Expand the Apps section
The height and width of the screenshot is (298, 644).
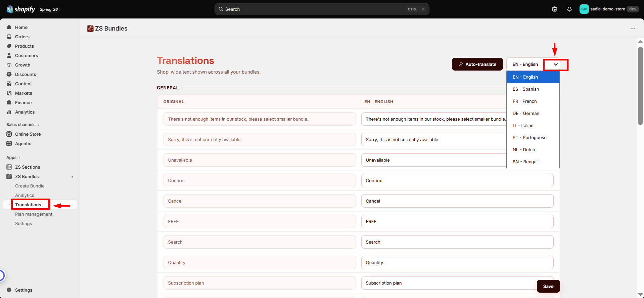(13, 158)
